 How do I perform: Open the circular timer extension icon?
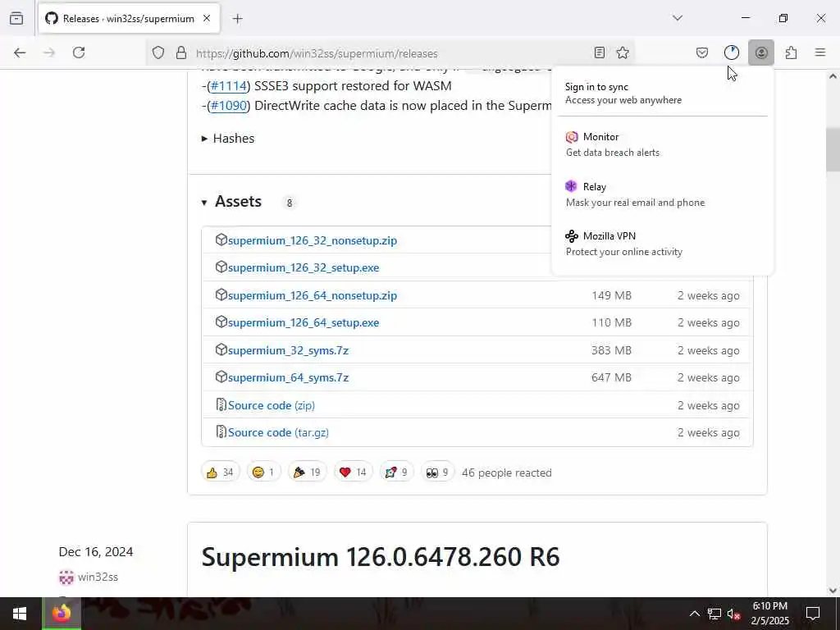[x=731, y=52]
